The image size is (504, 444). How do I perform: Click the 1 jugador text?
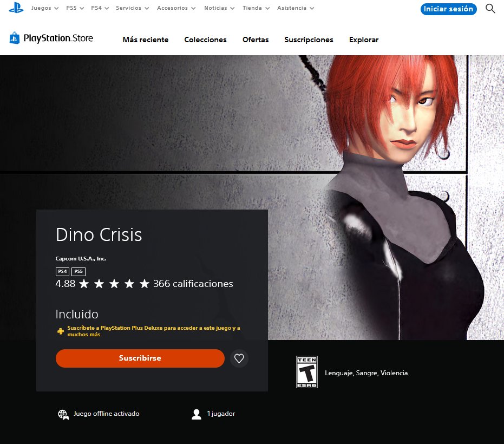(221, 414)
